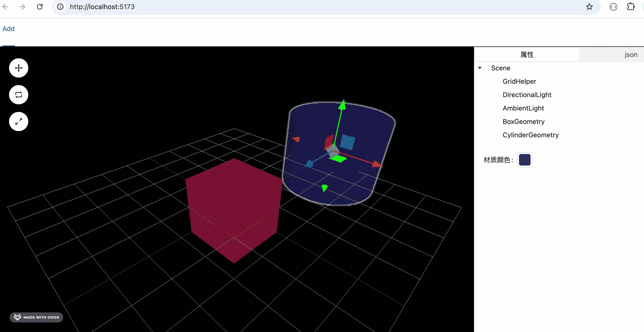The image size is (644, 332).
Task: Switch to the json tab
Action: [x=631, y=55]
